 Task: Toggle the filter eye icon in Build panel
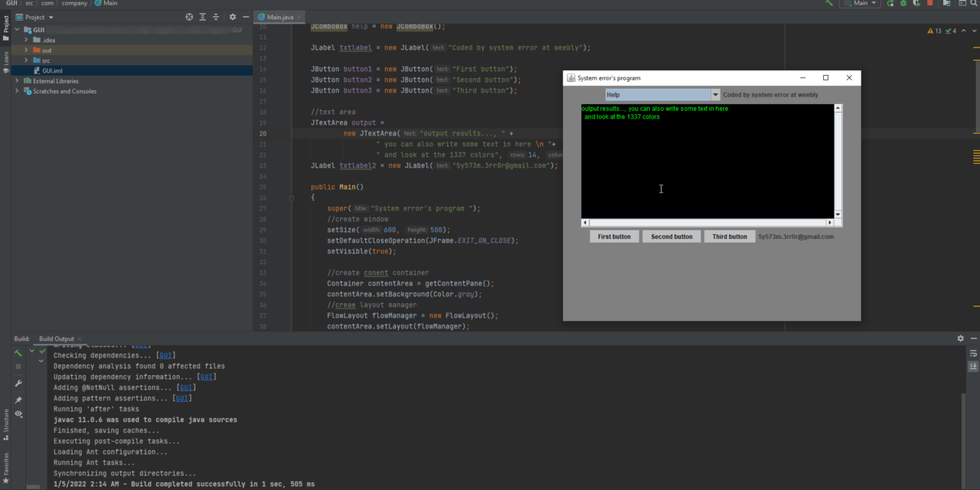click(18, 413)
